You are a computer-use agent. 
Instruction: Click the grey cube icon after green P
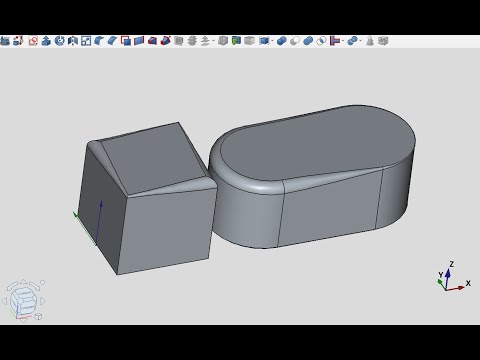pyautogui.click(x=249, y=41)
